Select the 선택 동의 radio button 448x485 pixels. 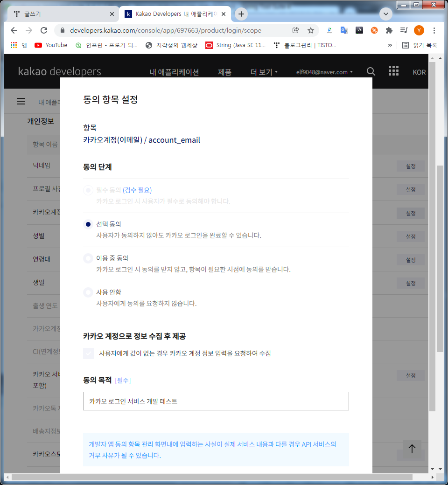88,224
